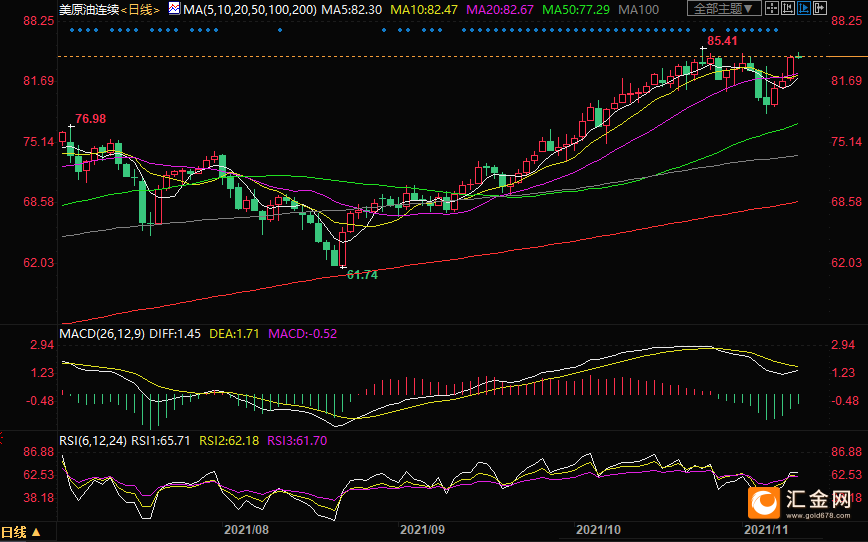Click the RSI left axis 38.18 label
This screenshot has height=542, width=868.
pos(39,498)
